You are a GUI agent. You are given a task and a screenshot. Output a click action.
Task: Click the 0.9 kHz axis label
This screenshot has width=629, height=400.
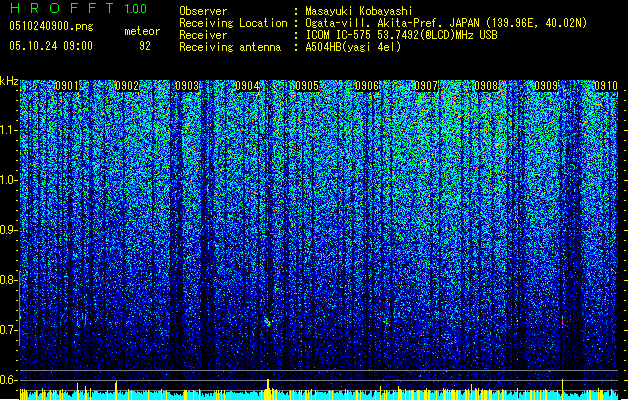pos(8,230)
